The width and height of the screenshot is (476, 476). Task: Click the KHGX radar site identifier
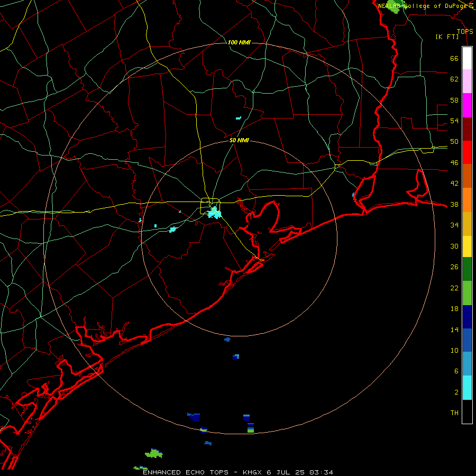click(x=252, y=472)
